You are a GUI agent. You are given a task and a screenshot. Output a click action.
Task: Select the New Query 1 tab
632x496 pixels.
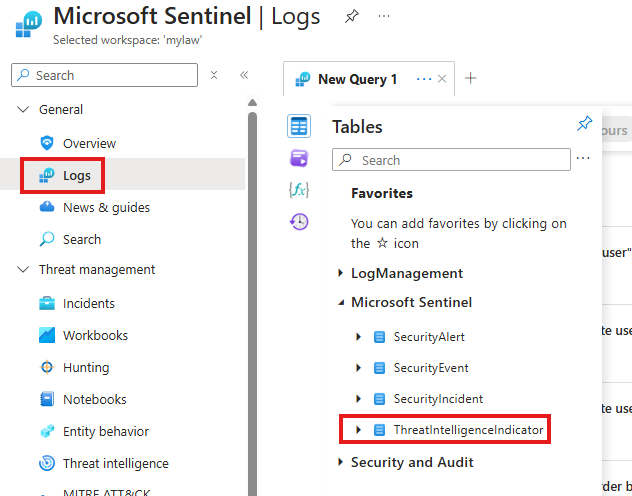357,79
